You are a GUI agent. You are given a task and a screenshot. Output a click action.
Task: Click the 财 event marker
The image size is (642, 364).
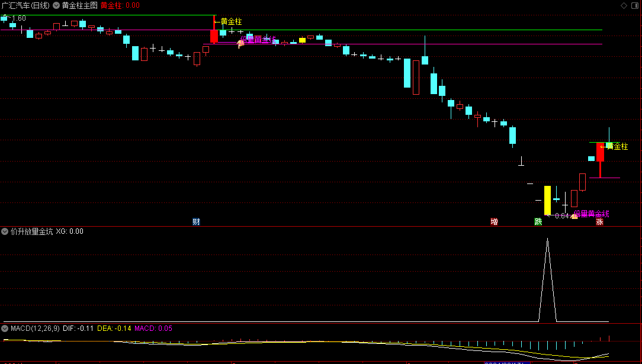pos(196,222)
